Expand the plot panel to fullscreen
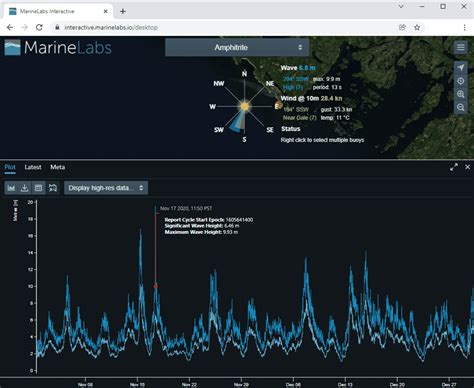The height and width of the screenshot is (388, 474). (454, 167)
